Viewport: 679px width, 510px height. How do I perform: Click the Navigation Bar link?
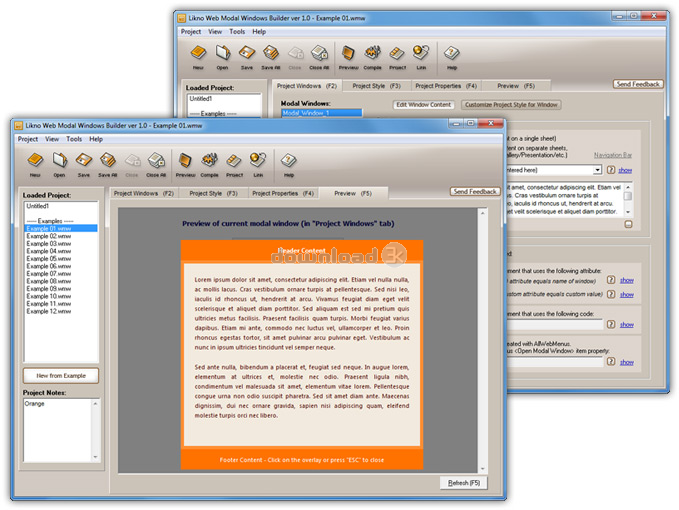click(x=612, y=155)
